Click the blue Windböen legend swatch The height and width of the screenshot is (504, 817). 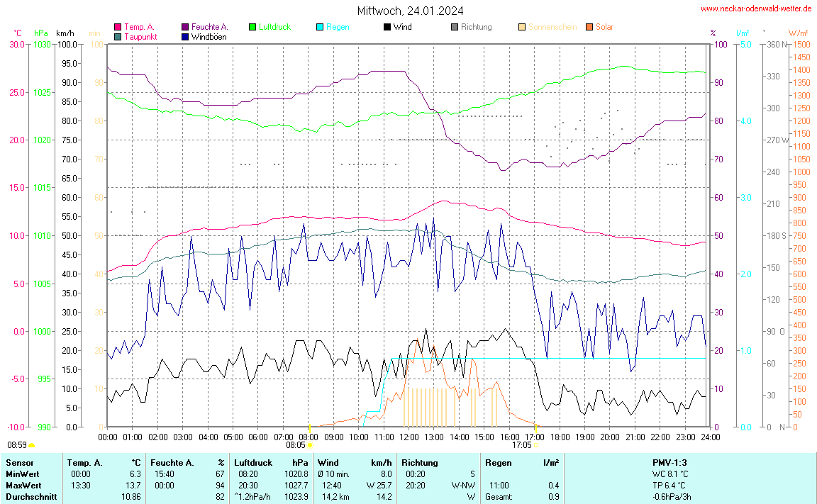(x=185, y=36)
